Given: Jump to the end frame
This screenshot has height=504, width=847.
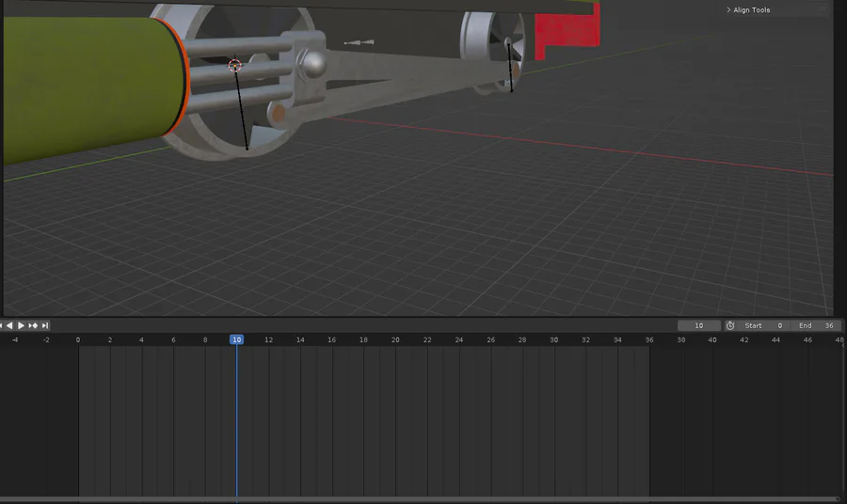Looking at the screenshot, I should (45, 325).
